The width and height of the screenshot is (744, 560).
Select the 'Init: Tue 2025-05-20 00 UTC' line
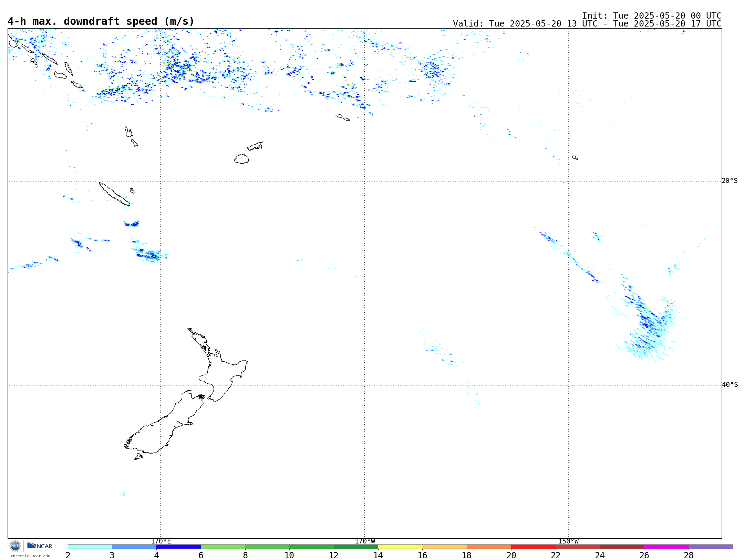coord(652,16)
